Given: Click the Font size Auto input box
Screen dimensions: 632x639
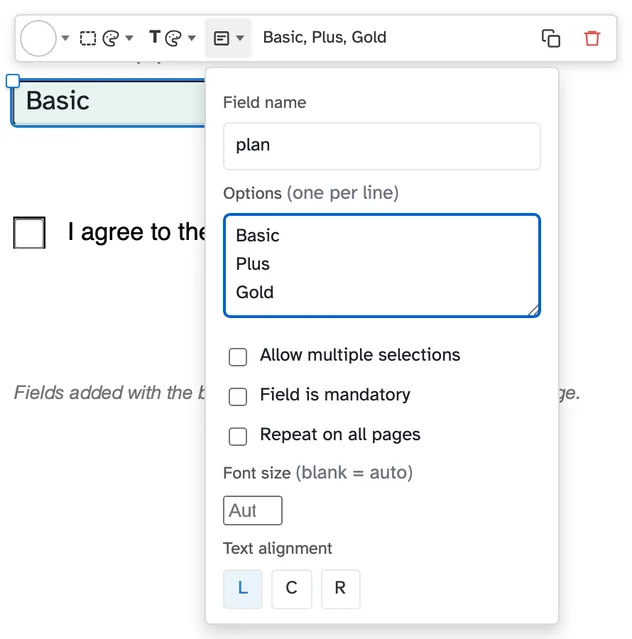Looking at the screenshot, I should [x=252, y=510].
